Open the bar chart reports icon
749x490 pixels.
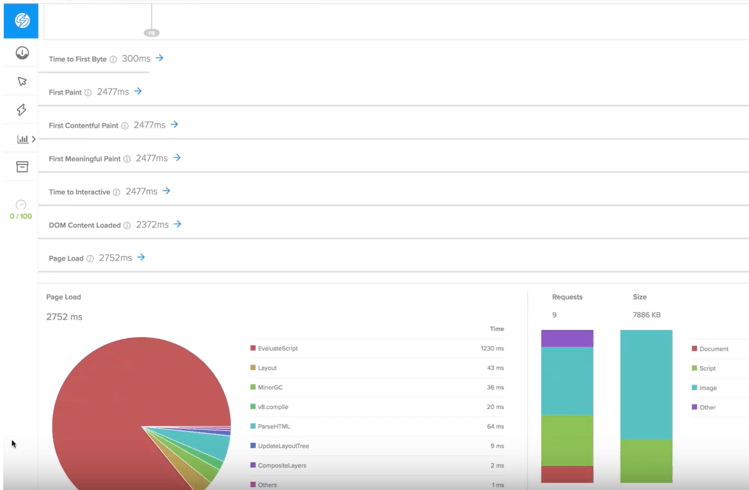click(x=22, y=139)
